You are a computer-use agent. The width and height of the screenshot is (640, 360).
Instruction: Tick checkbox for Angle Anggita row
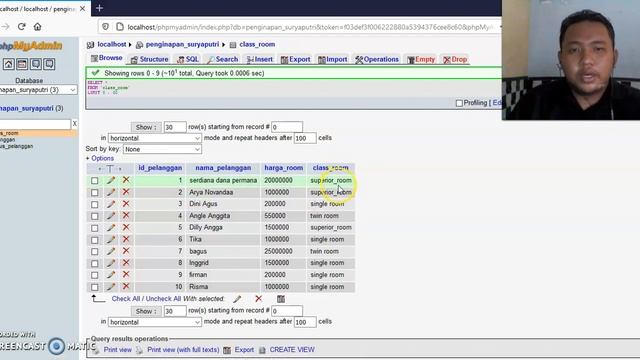95,216
